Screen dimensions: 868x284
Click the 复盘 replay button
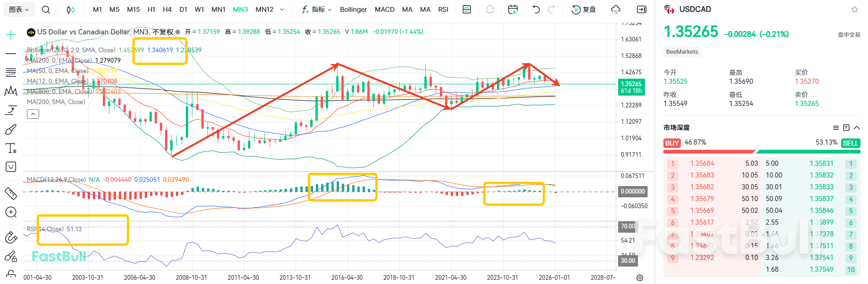584,9
